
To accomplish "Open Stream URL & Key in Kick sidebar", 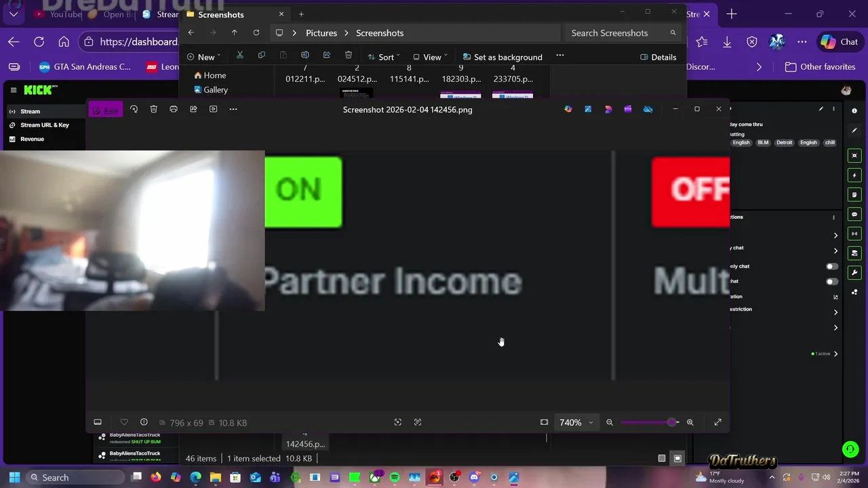I will point(45,125).
